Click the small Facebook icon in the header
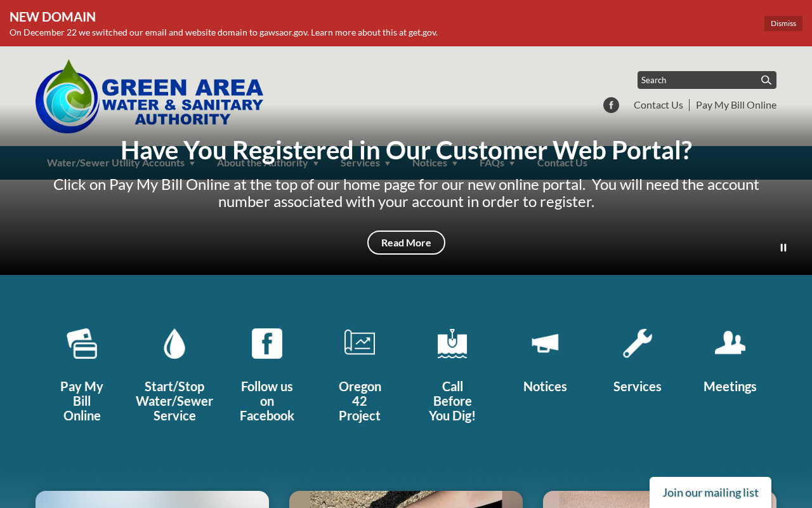 (x=611, y=105)
